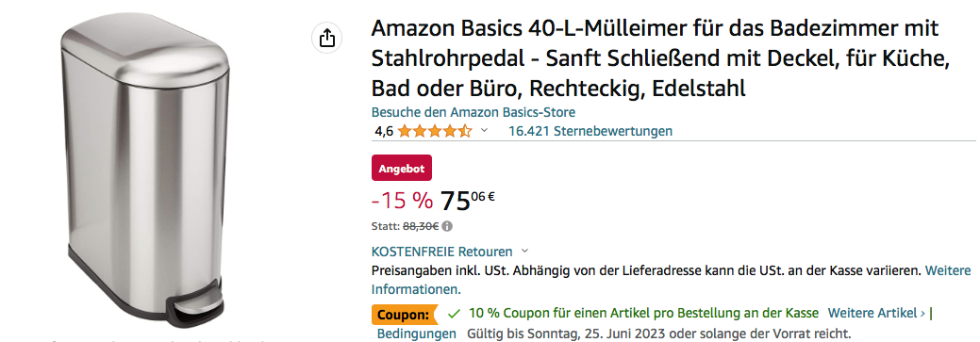This screenshot has height=342, width=980.
Task: Visit the Amazon Basics-Store link
Action: (x=473, y=112)
